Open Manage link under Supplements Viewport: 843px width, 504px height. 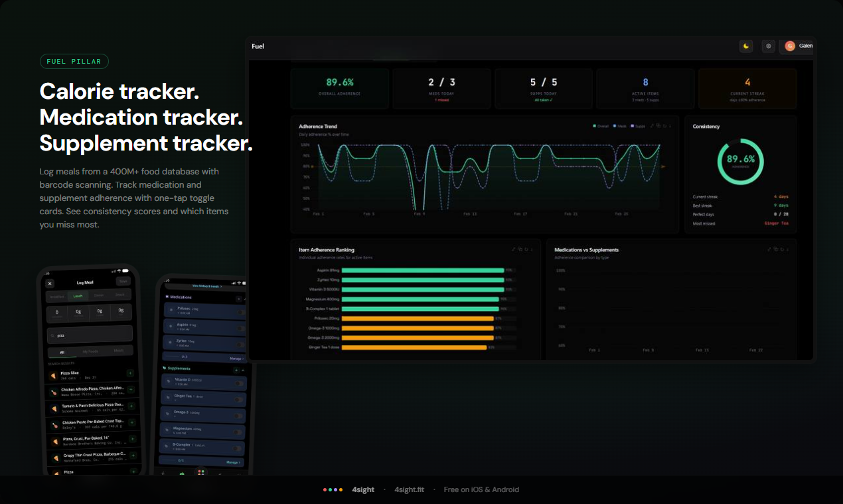point(233,462)
